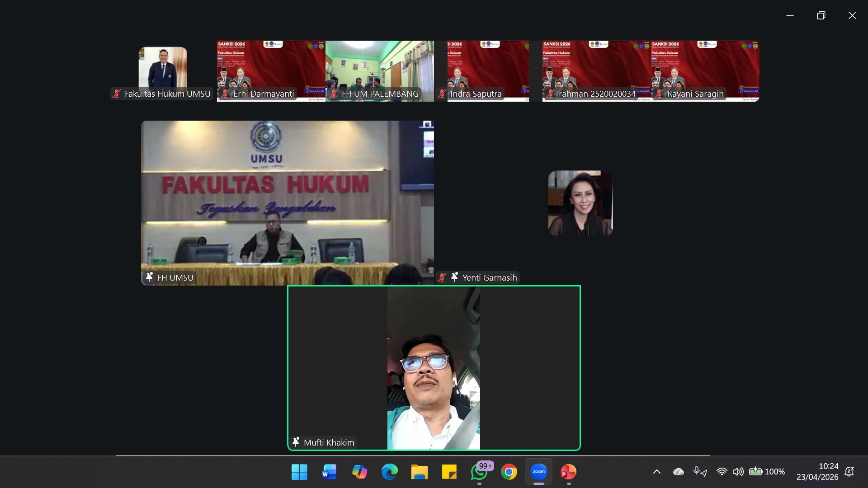
Task: Click the speaker volume tray icon
Action: (x=738, y=472)
